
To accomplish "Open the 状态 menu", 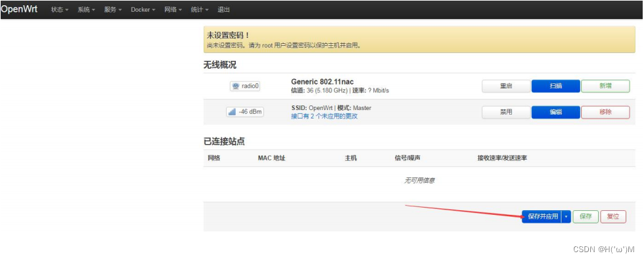I will [60, 9].
